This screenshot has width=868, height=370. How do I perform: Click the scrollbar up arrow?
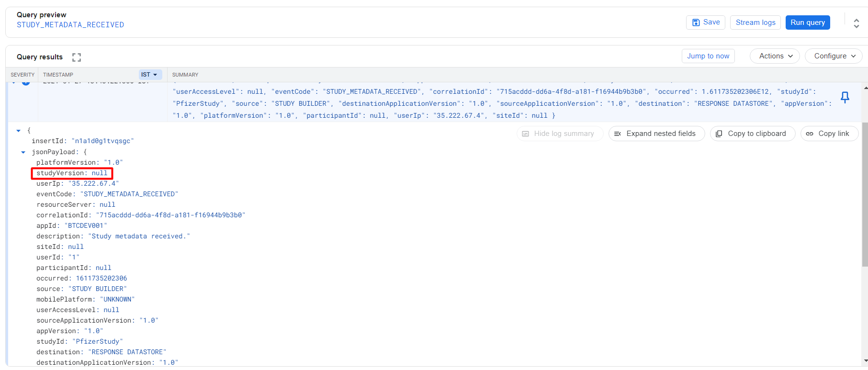click(x=865, y=88)
